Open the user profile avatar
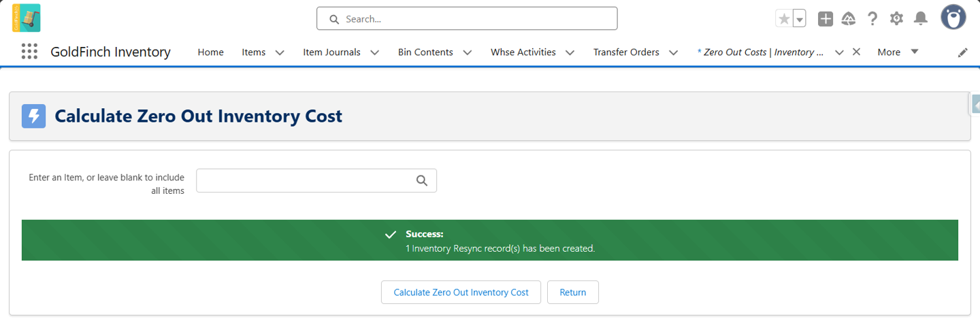Screen dimensions: 980x319 pos(953,17)
